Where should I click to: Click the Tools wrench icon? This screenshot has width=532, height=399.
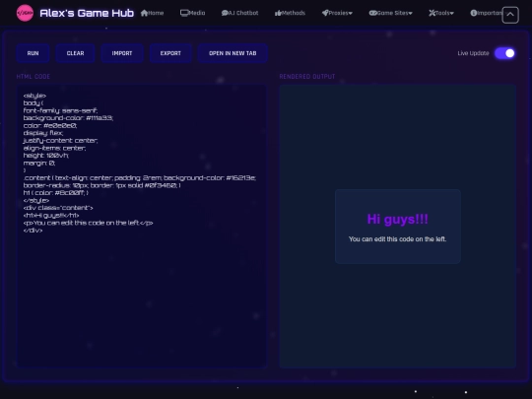click(432, 13)
